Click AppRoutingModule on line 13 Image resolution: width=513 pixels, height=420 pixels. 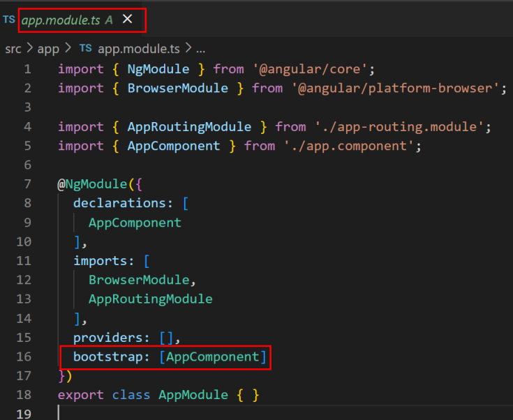point(151,299)
